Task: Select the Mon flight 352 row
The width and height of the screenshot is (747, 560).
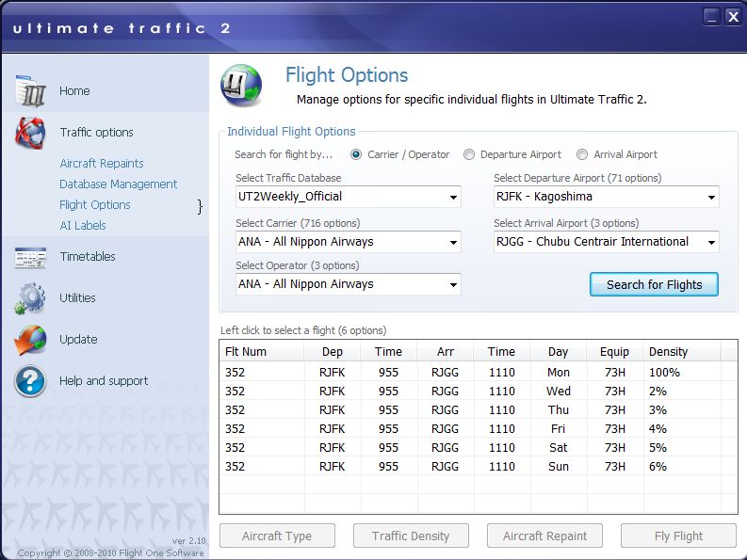Action: [x=479, y=373]
